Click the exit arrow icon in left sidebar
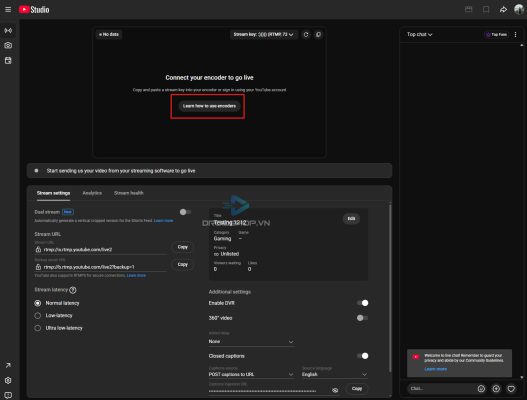The width and height of the screenshot is (527, 400). [x=8, y=365]
